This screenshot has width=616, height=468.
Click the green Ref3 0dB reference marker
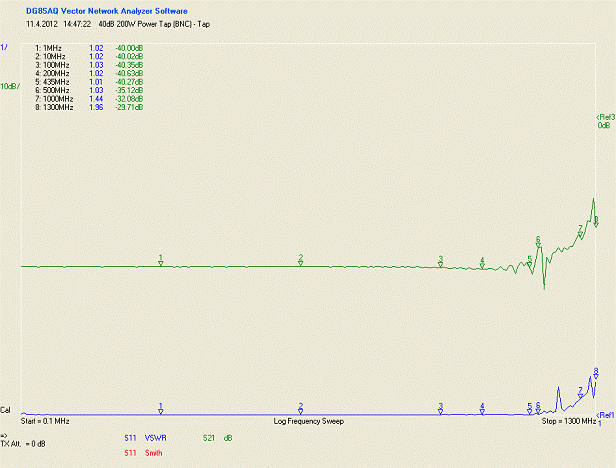[x=604, y=121]
